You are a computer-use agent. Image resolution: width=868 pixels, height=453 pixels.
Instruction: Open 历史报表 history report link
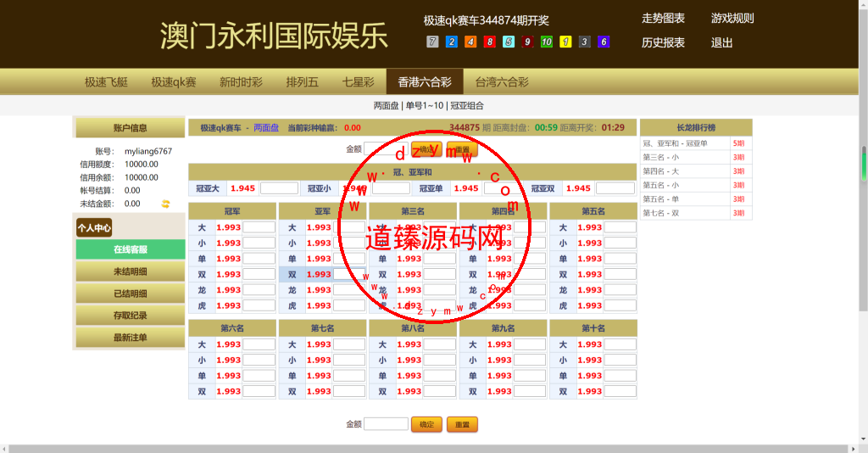663,42
